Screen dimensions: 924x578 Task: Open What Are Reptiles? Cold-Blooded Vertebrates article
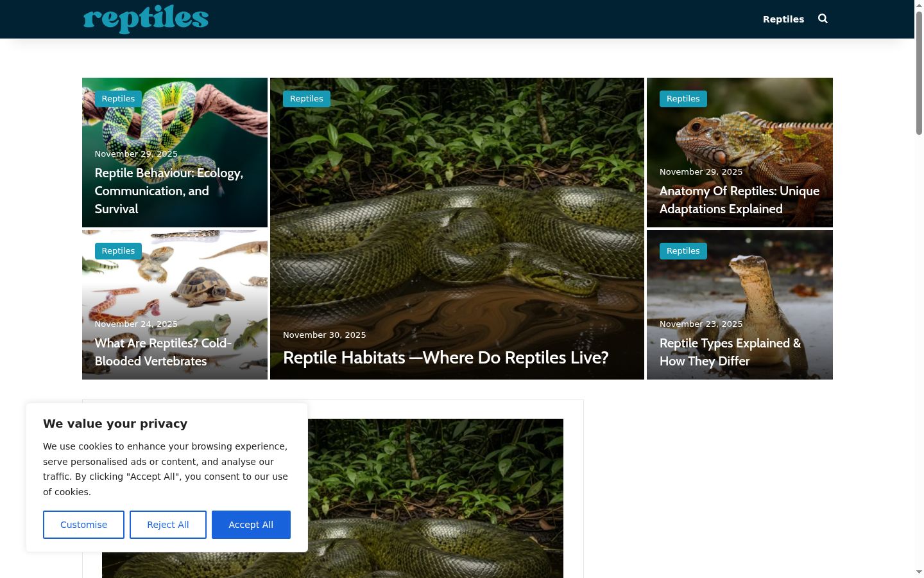[x=163, y=352]
